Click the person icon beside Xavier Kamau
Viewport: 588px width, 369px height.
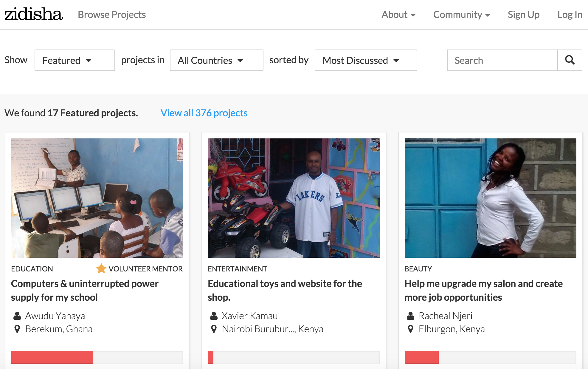(x=214, y=316)
